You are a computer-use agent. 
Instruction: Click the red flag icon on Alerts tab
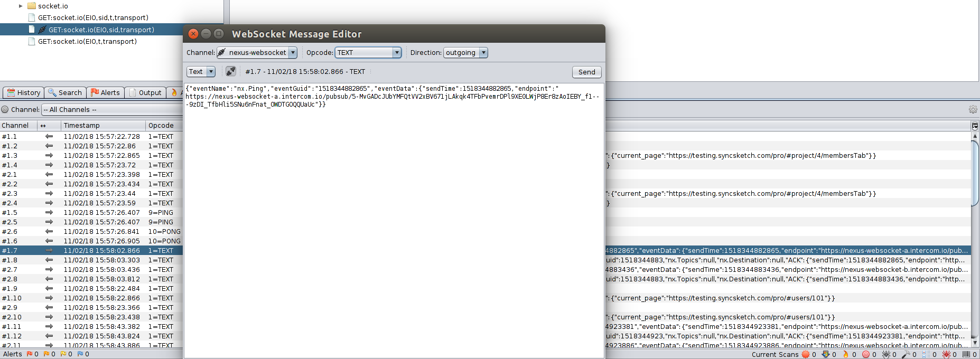click(95, 92)
